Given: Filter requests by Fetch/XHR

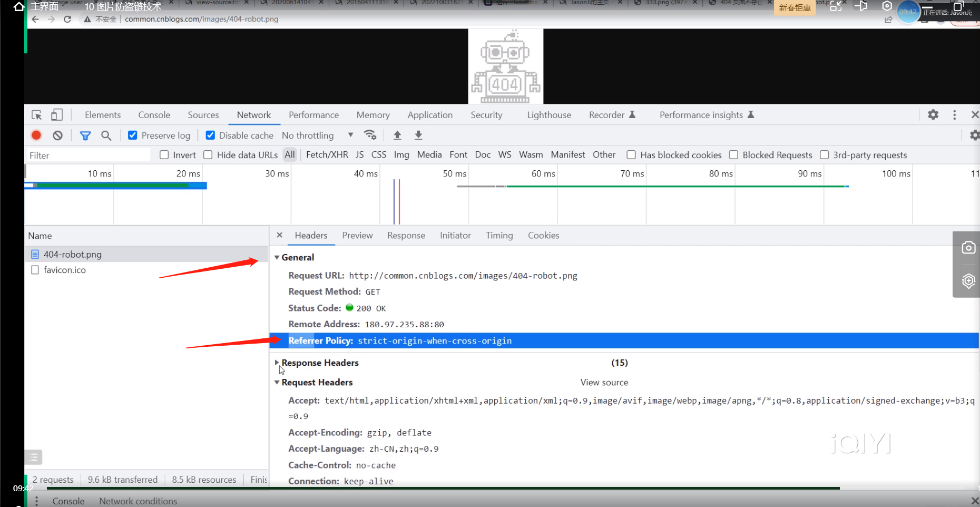Looking at the screenshot, I should point(327,155).
